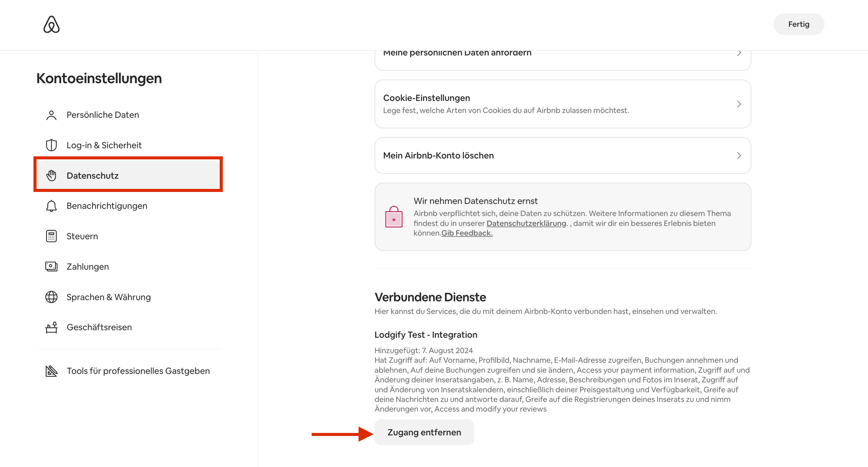Expand the Cookie-Einstellungen chevron

point(739,104)
